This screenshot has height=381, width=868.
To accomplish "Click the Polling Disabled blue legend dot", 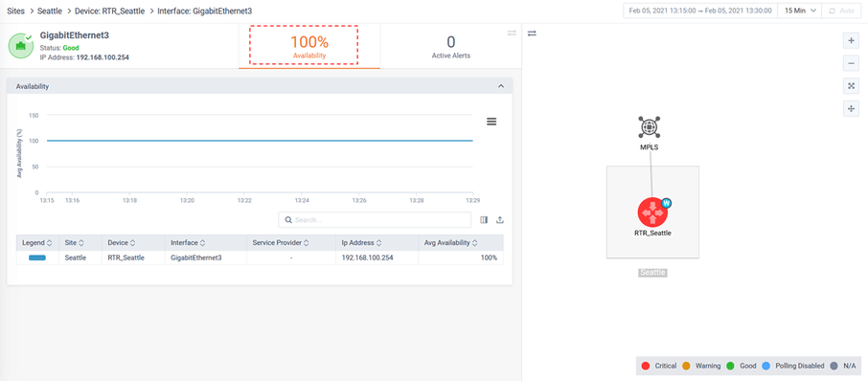I will point(765,366).
